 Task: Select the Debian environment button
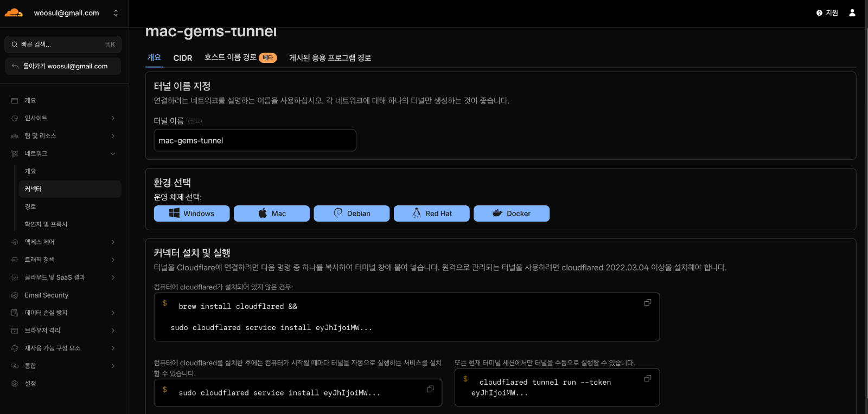(352, 214)
